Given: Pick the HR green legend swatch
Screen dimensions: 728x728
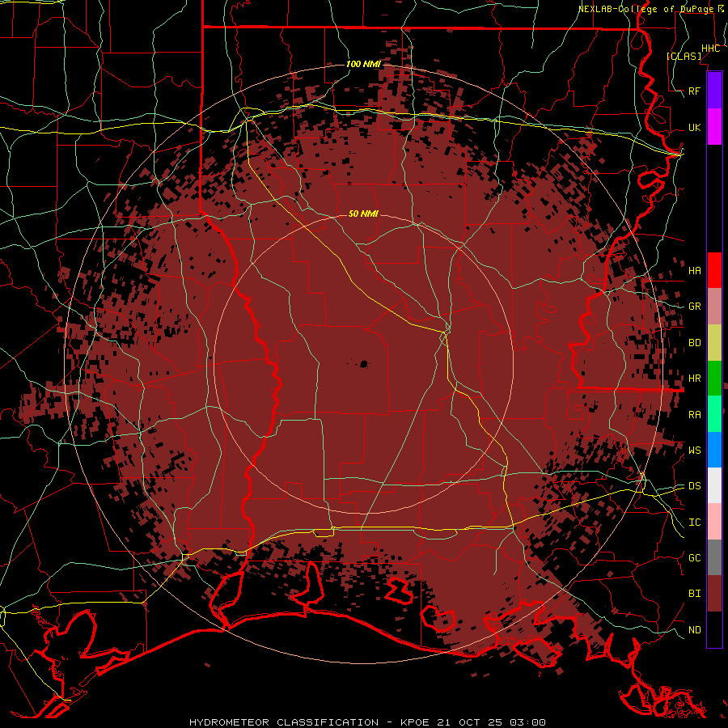Looking at the screenshot, I should tap(714, 378).
